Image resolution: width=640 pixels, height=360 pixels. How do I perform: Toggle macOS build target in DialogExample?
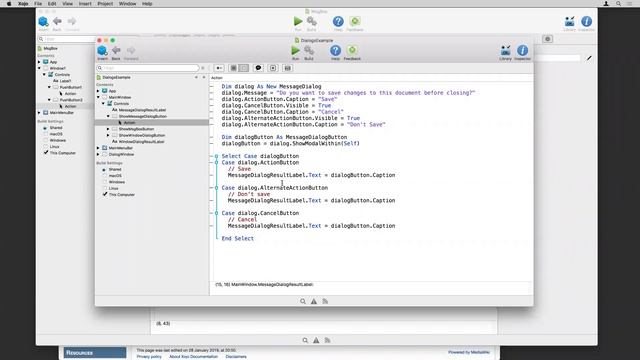tap(104, 176)
